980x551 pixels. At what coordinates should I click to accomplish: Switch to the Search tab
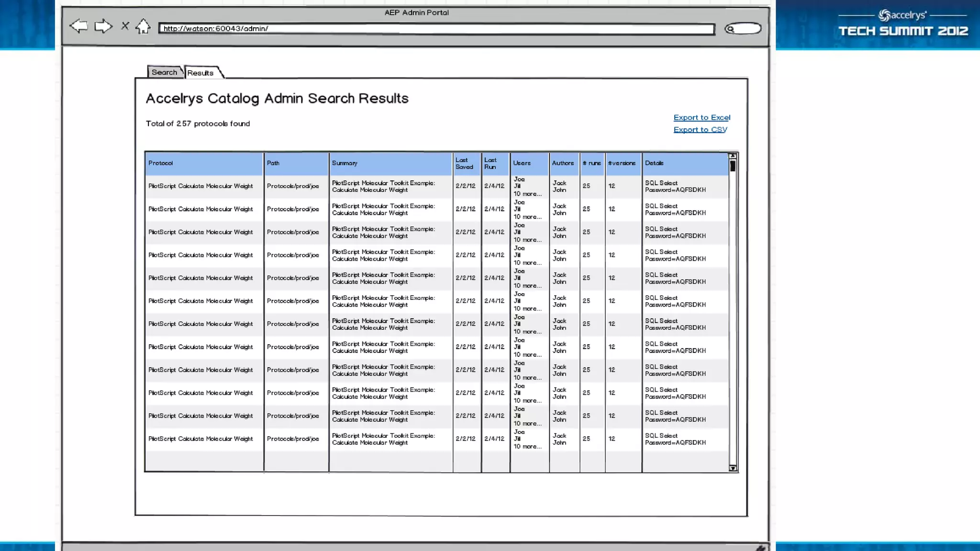click(164, 72)
